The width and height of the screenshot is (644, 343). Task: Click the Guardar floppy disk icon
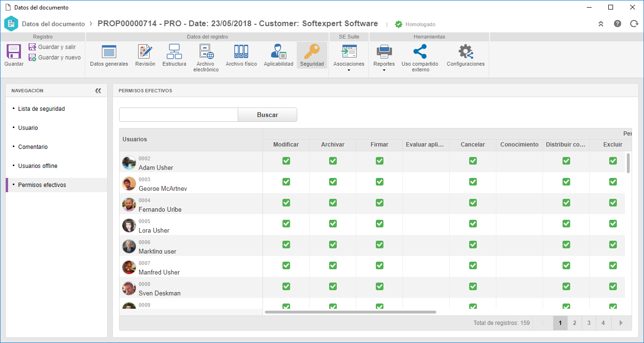(13, 51)
